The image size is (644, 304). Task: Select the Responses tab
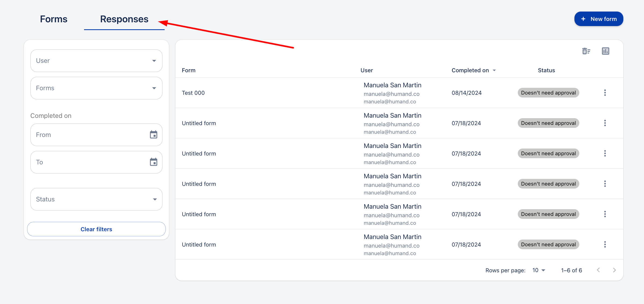[x=124, y=19]
